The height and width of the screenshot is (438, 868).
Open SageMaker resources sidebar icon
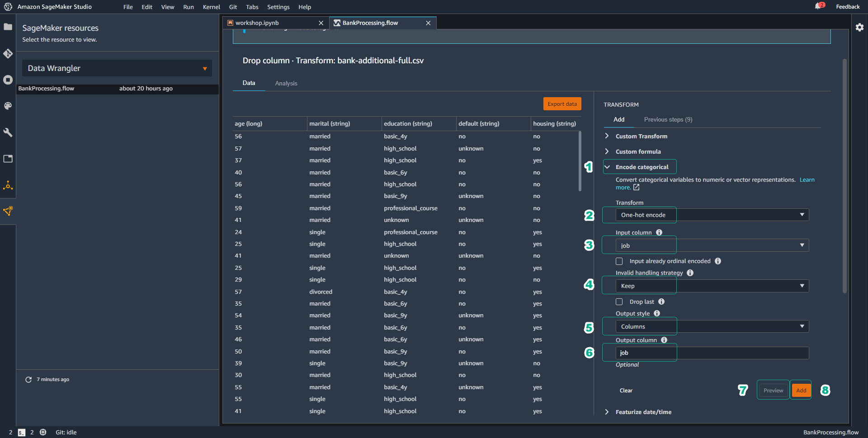[8, 211]
